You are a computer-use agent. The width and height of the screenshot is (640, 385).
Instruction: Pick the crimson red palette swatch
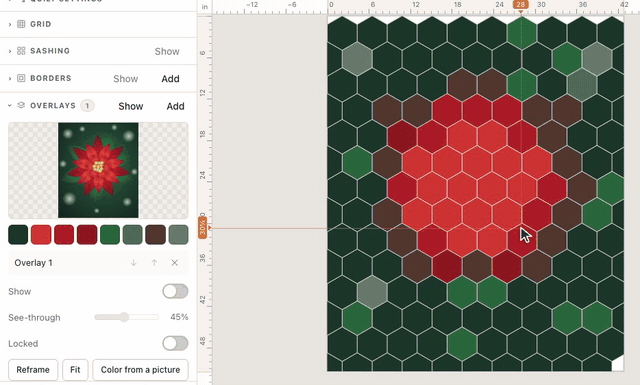[x=64, y=235]
